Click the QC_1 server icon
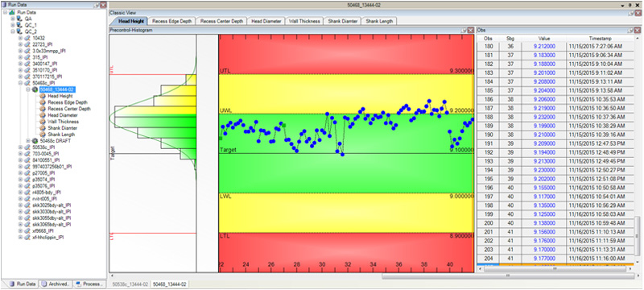Image resolution: width=644 pixels, height=290 pixels. (x=19, y=25)
